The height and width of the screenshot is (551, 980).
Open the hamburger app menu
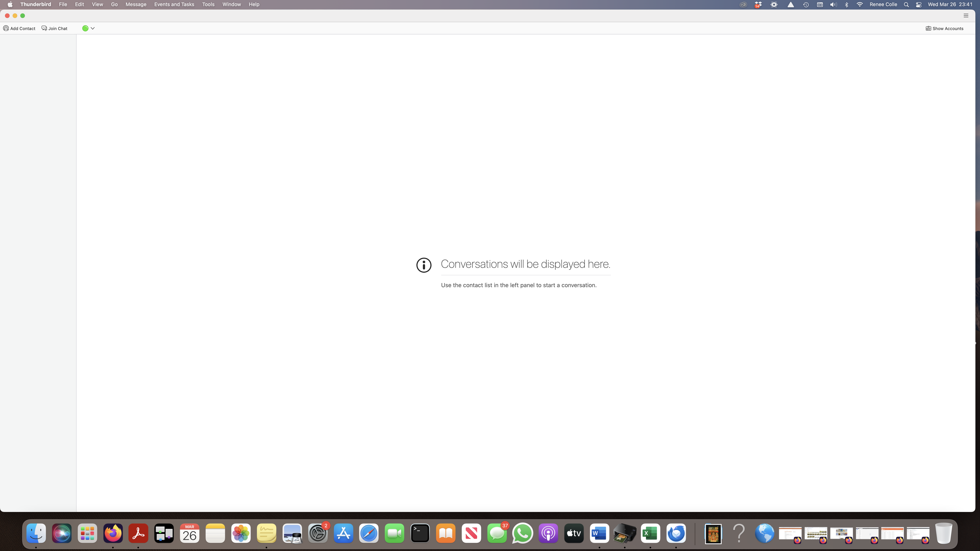point(965,15)
